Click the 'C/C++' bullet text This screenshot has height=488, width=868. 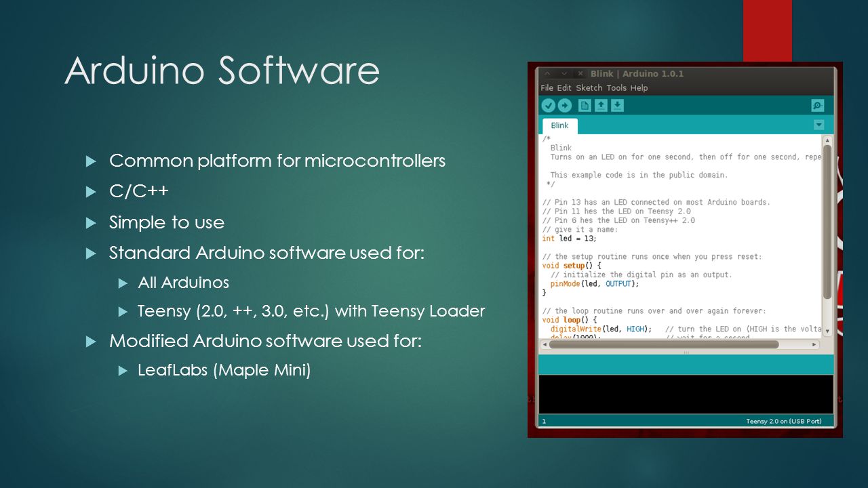point(139,192)
